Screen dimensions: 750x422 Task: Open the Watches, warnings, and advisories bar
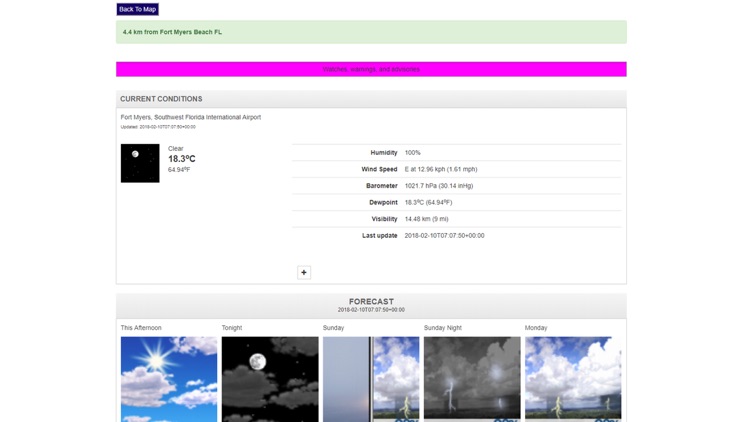pyautogui.click(x=371, y=69)
